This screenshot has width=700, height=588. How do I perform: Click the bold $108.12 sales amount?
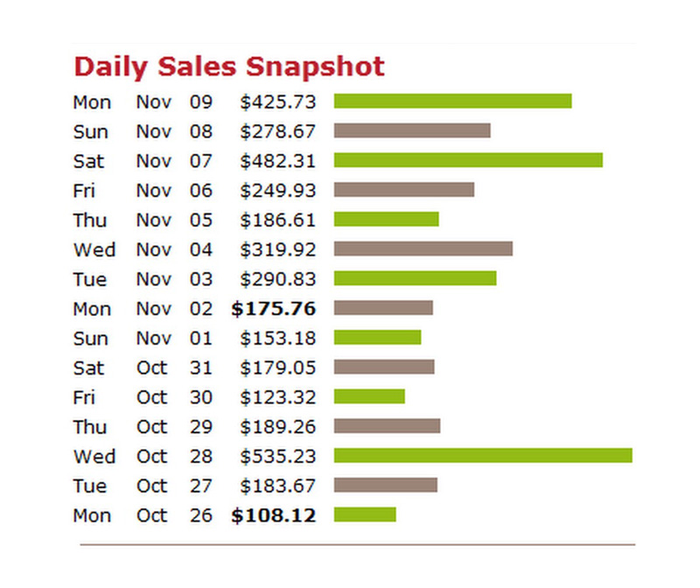pos(273,515)
